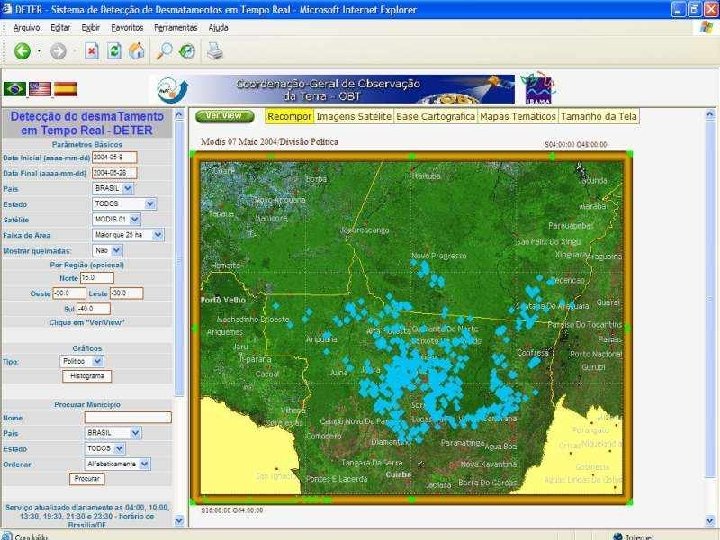Expand the Faixa de Area dropdown
720x540 pixels.
click(157, 234)
